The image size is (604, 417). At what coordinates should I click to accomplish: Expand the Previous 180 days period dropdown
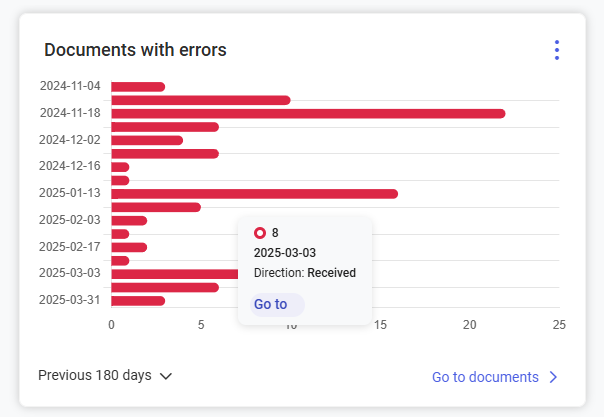(105, 375)
